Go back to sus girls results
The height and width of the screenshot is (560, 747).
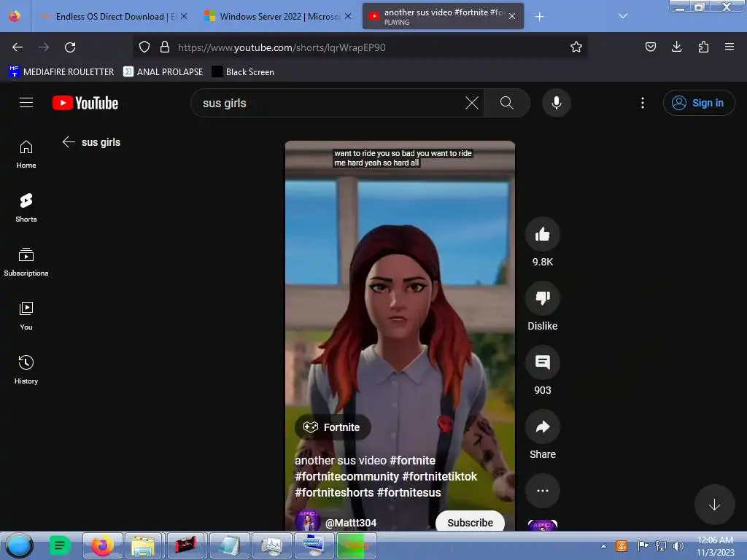click(x=69, y=142)
